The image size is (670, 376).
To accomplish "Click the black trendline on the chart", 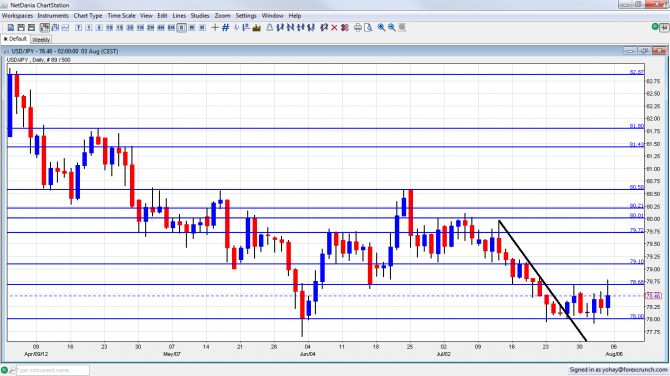I will (543, 281).
